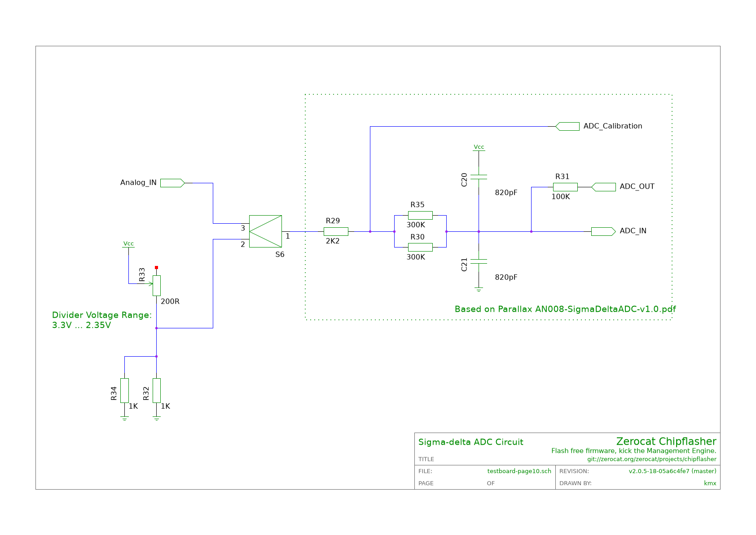Select ground symbol below C21
Image resolution: width=756 pixels, height=535 pixels.
[479, 289]
